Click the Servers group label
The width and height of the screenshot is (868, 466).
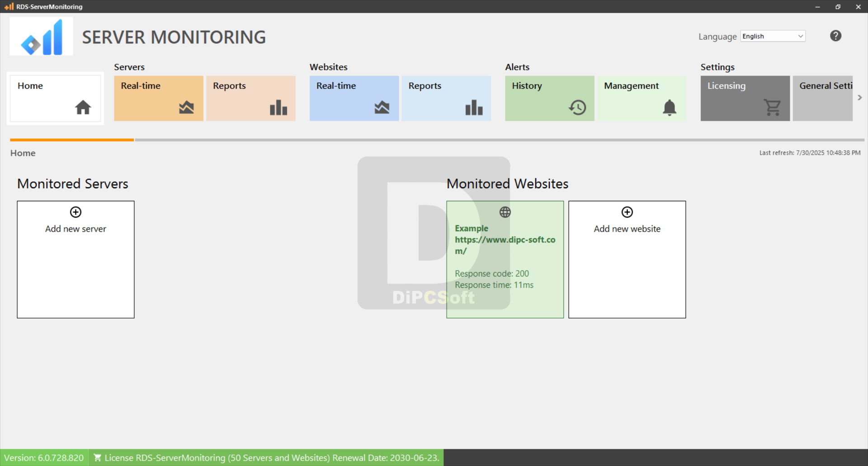[x=129, y=67]
